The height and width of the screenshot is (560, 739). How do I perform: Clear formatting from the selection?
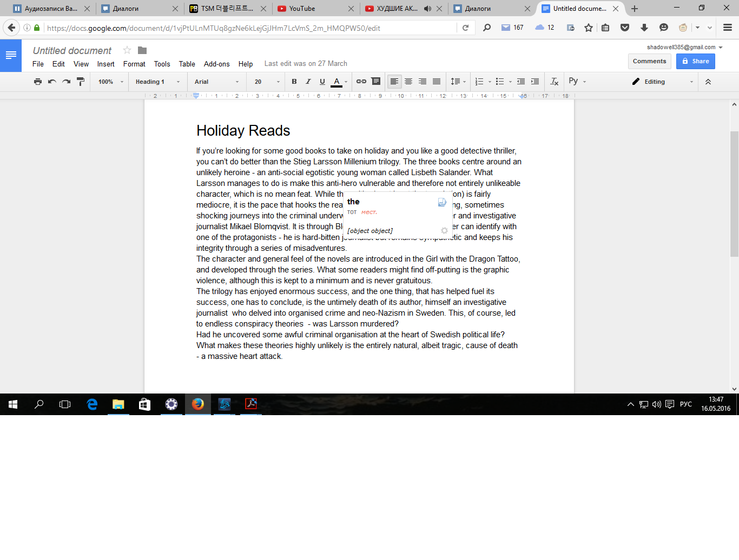[554, 82]
